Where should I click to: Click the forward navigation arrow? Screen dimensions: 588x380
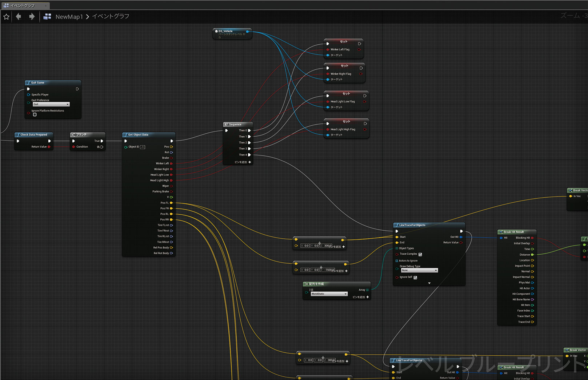coord(32,16)
